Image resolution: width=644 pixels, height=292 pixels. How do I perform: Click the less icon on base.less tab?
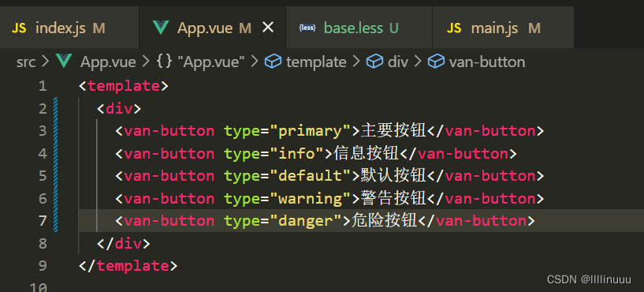pos(307,28)
